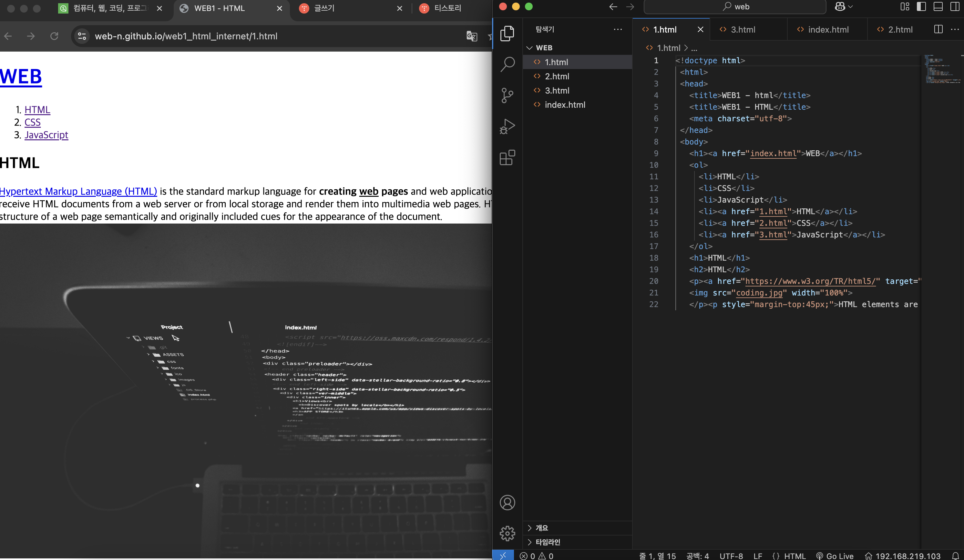The height and width of the screenshot is (560, 964).
Task: Toggle the primary sidebar layout button
Action: [921, 7]
